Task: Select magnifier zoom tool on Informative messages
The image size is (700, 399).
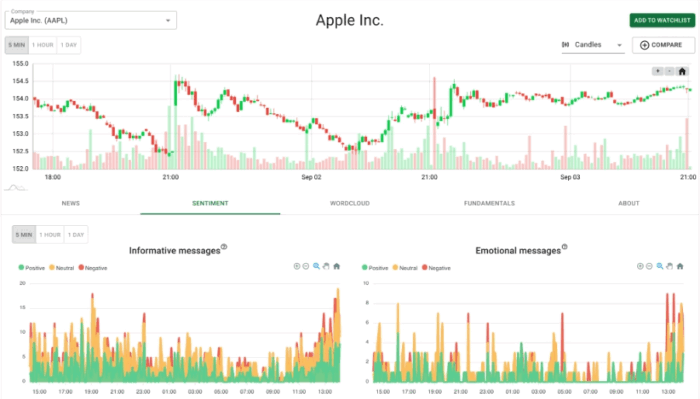Action: [x=317, y=266]
